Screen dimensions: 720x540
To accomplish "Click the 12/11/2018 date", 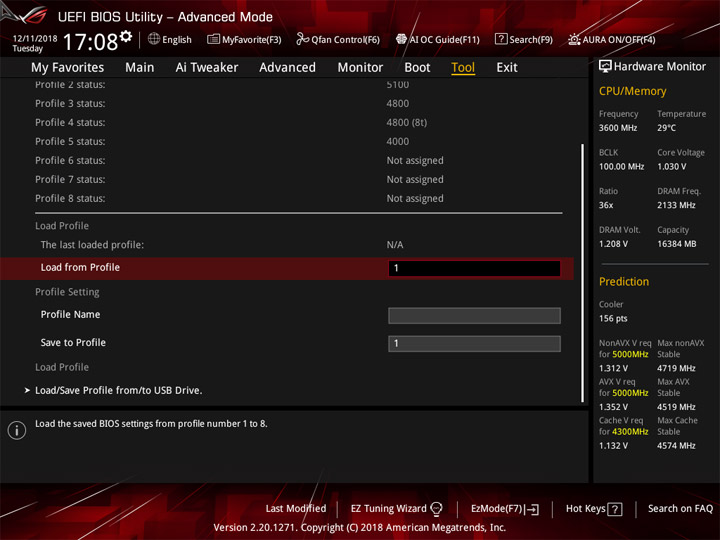I will coord(35,39).
